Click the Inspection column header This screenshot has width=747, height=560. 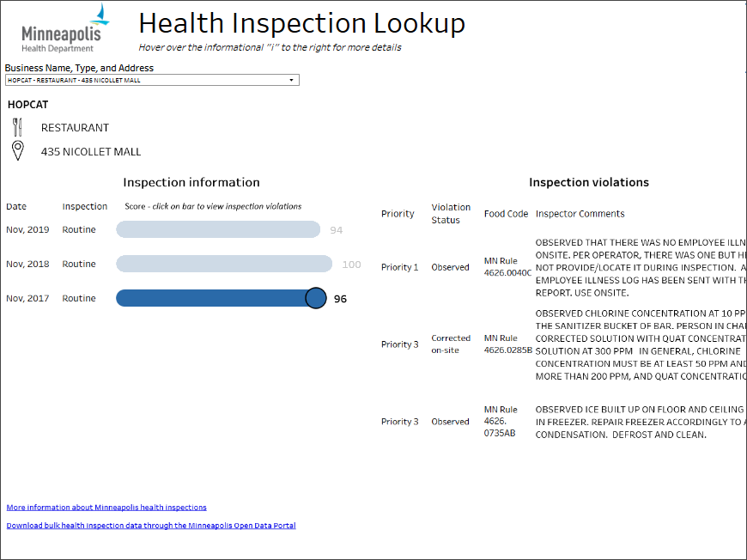[85, 206]
